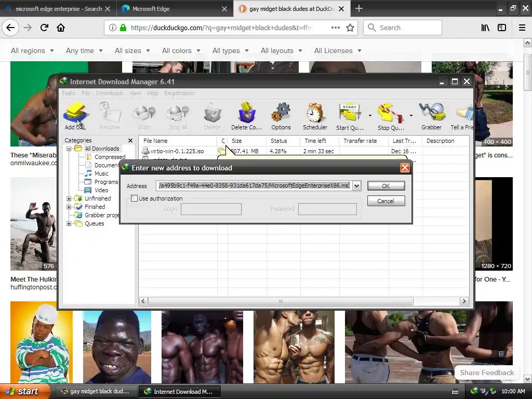Click the Firefox Search box
532x399 pixels.
[403, 28]
